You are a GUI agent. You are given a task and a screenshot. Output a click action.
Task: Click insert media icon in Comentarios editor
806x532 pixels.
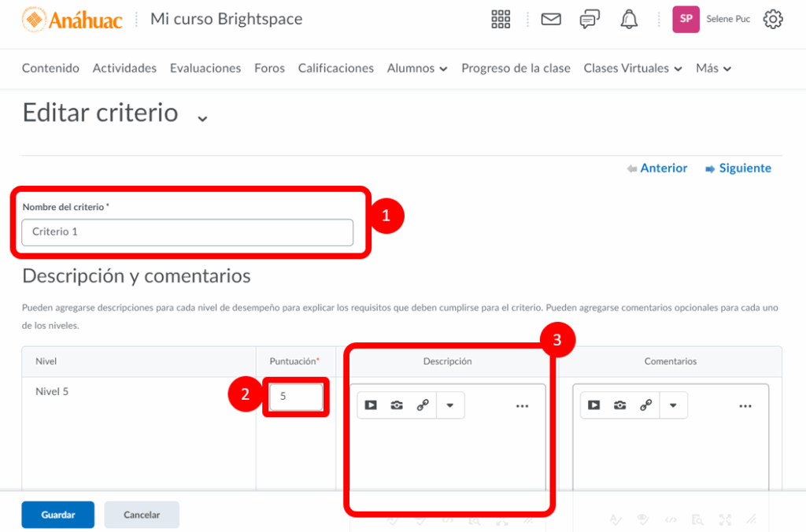(594, 405)
